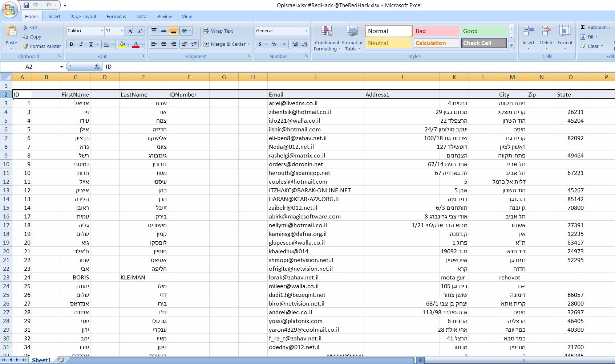The width and height of the screenshot is (615, 364).
Task: Click the Insert Function fx icon
Action: 97,67
